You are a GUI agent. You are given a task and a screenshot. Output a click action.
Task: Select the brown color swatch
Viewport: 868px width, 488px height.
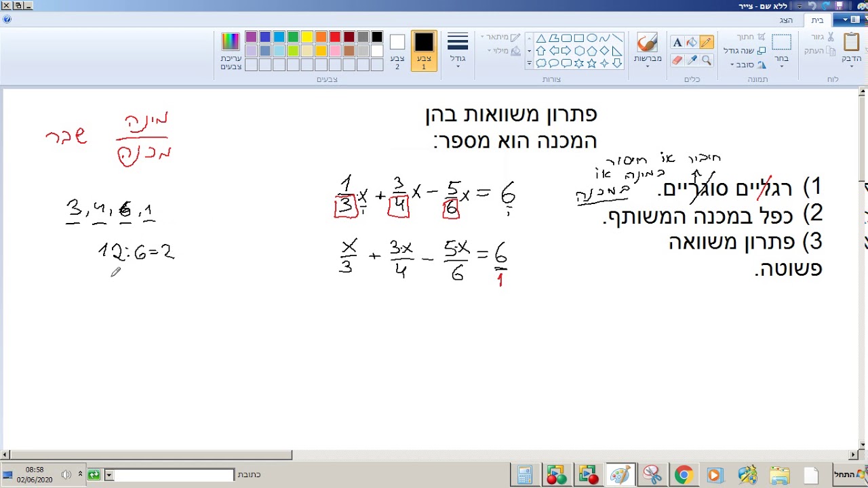pyautogui.click(x=349, y=51)
